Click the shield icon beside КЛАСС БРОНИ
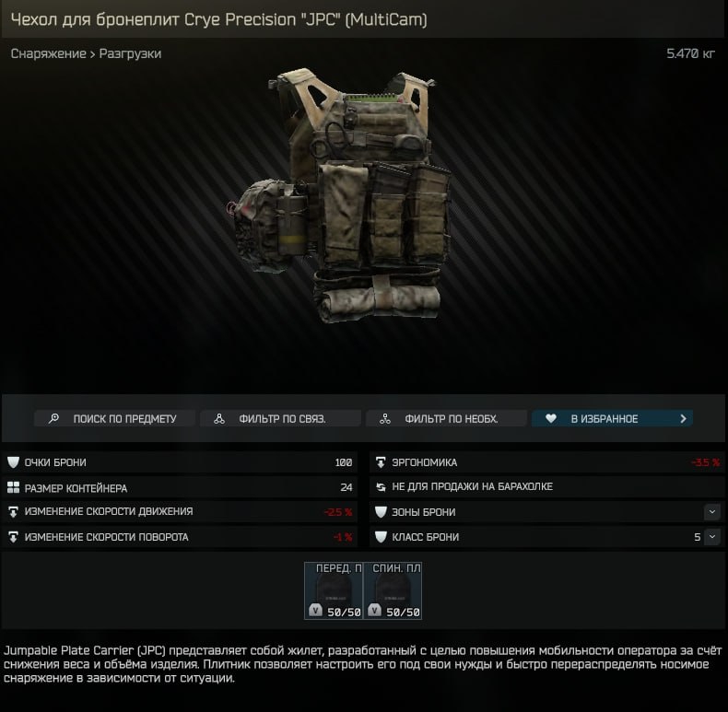The image size is (728, 712). pyautogui.click(x=381, y=537)
